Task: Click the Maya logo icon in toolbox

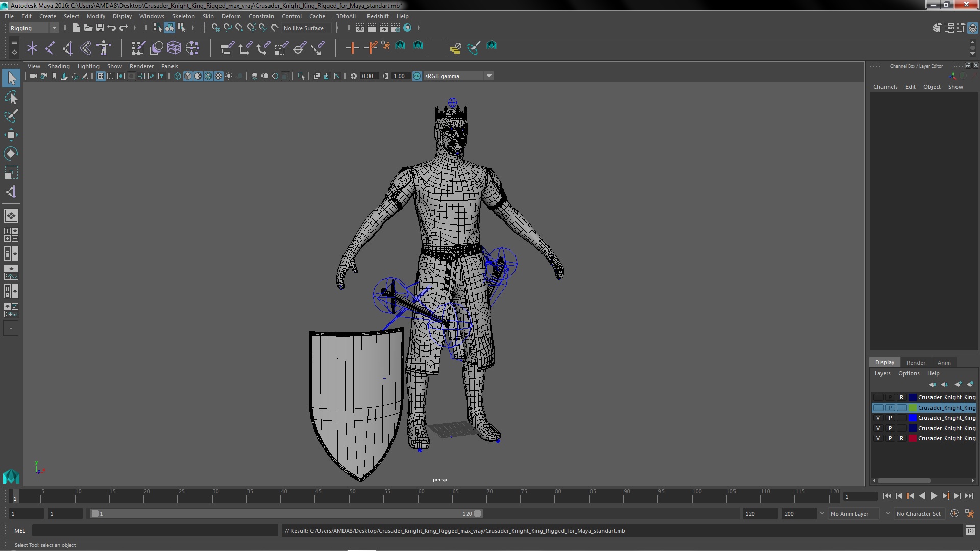Action: (11, 477)
